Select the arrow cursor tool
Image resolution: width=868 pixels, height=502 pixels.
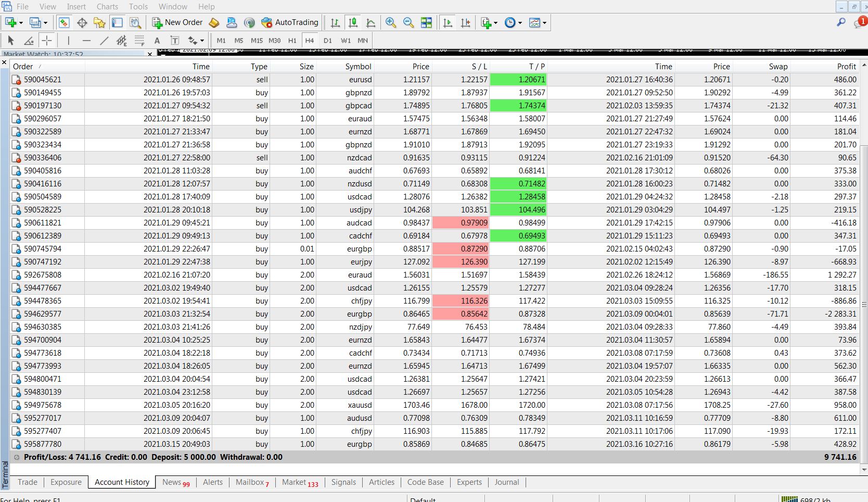11,40
